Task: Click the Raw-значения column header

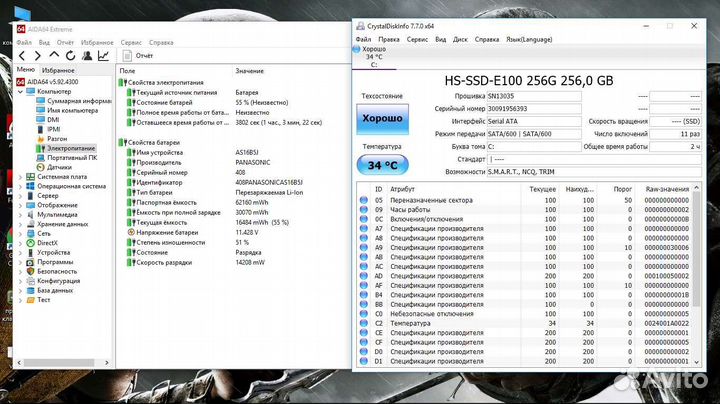Action: point(667,189)
